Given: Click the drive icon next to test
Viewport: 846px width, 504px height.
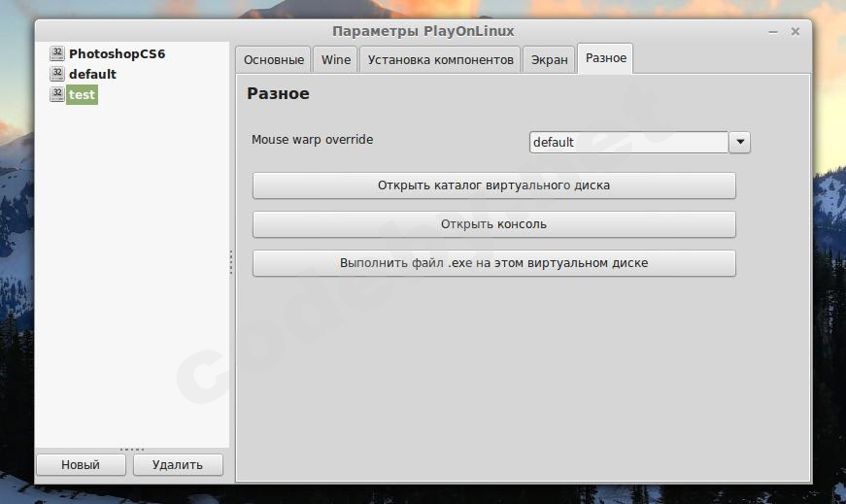Looking at the screenshot, I should [x=57, y=94].
